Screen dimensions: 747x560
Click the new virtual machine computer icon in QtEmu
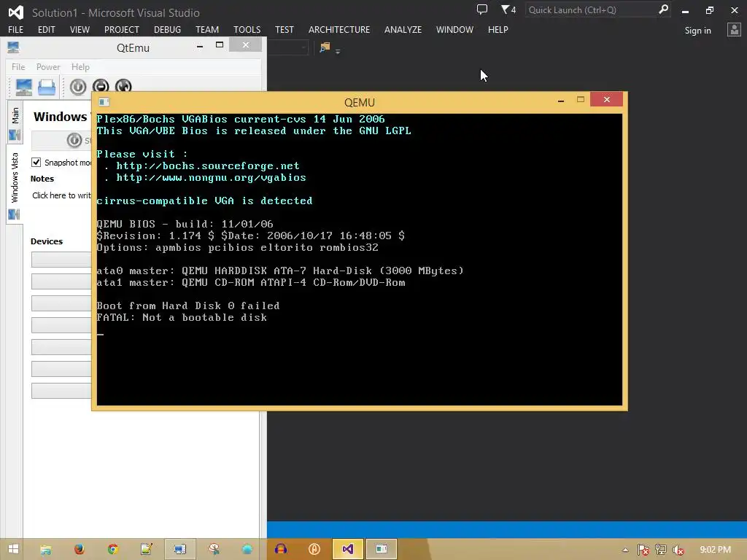(23, 87)
